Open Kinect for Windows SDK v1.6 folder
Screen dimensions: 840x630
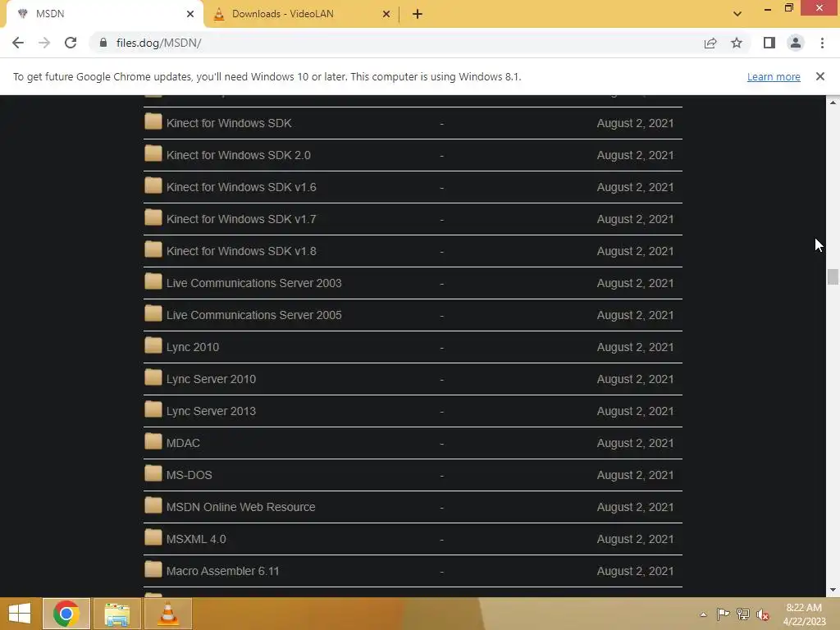coord(241,188)
